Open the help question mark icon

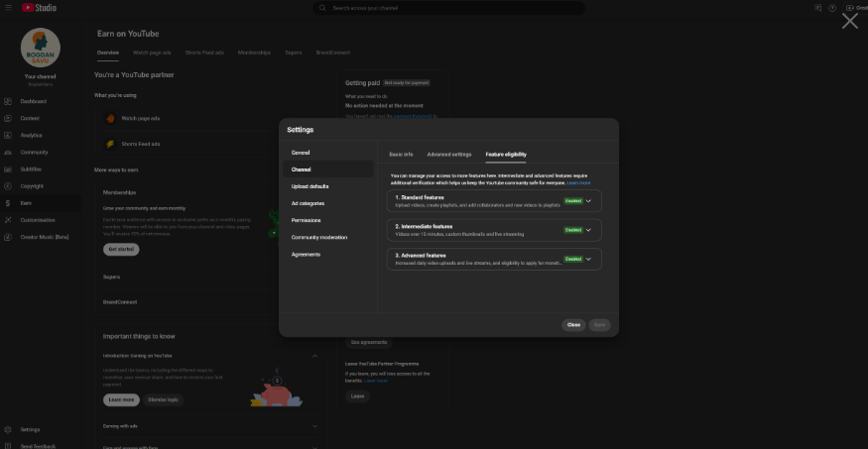coord(832,8)
